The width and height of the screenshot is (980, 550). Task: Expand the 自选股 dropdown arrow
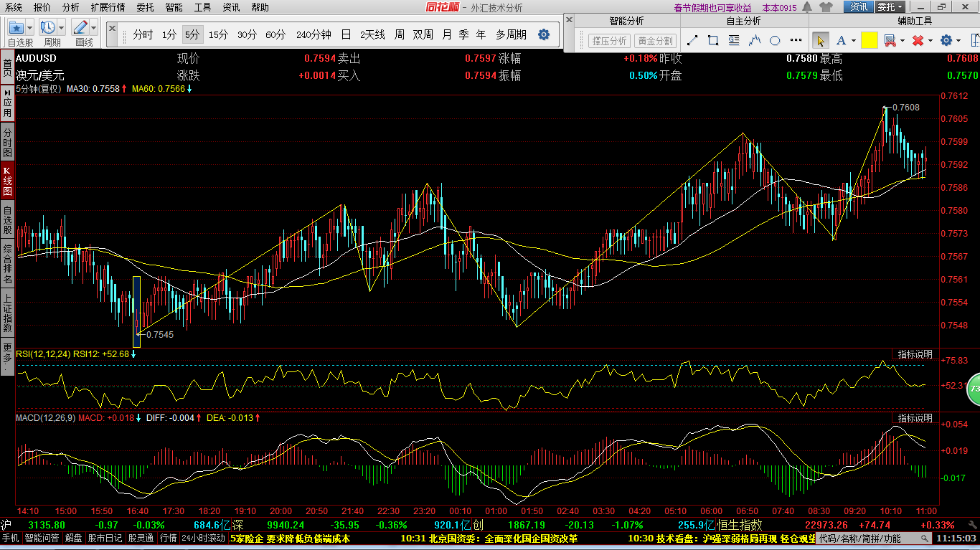coord(31,28)
